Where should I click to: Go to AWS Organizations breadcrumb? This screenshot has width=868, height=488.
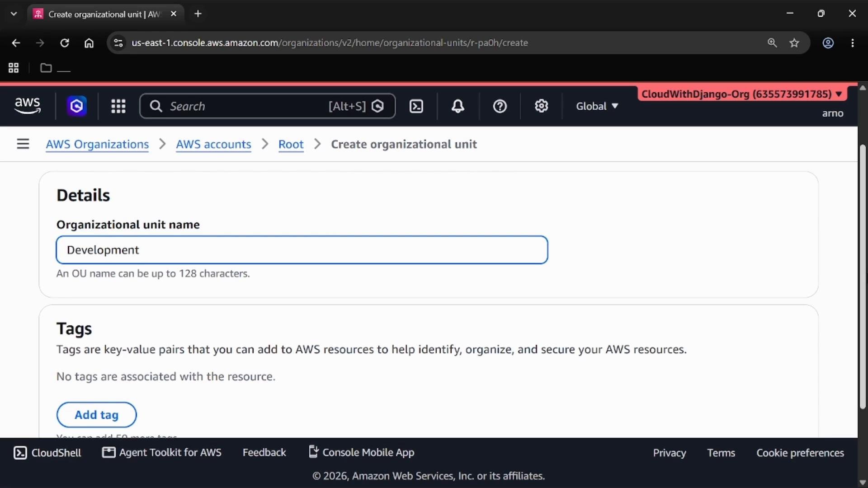coord(97,144)
